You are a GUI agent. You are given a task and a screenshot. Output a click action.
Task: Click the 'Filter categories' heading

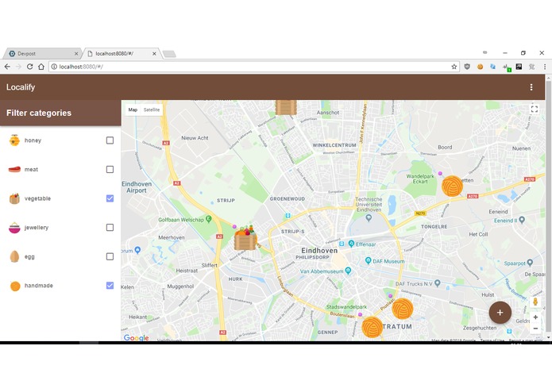coord(39,113)
